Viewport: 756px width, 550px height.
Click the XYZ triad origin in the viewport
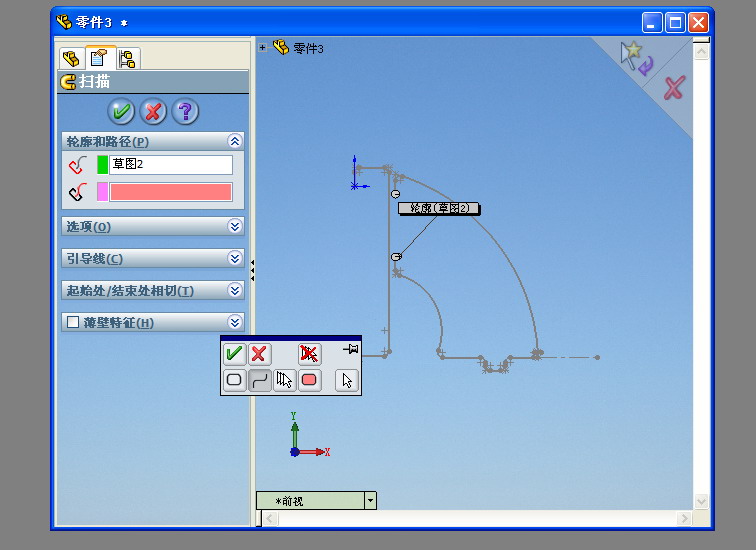(x=295, y=452)
